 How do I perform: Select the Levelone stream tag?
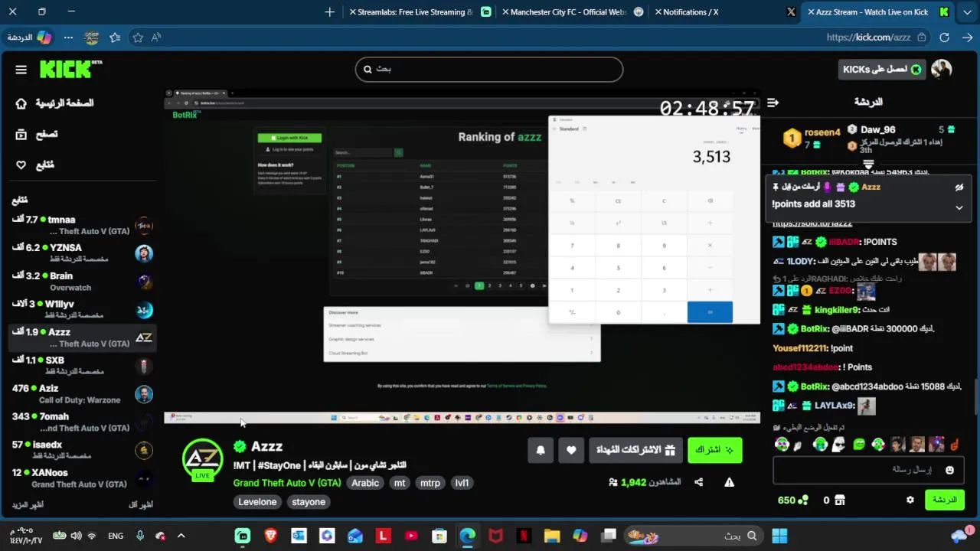pyautogui.click(x=257, y=502)
